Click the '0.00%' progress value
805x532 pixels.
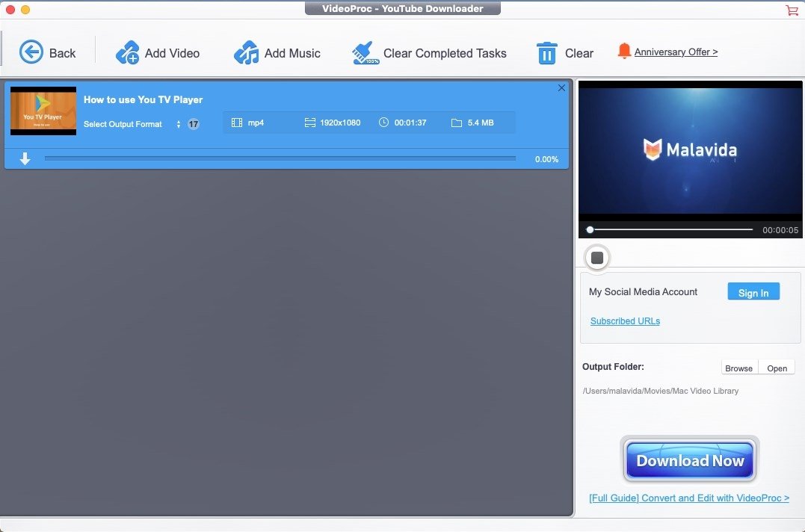tap(547, 160)
